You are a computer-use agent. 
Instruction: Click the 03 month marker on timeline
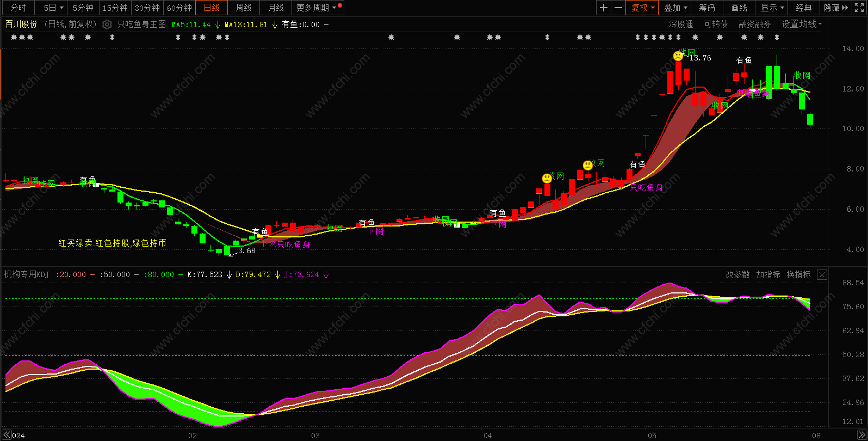315,436
